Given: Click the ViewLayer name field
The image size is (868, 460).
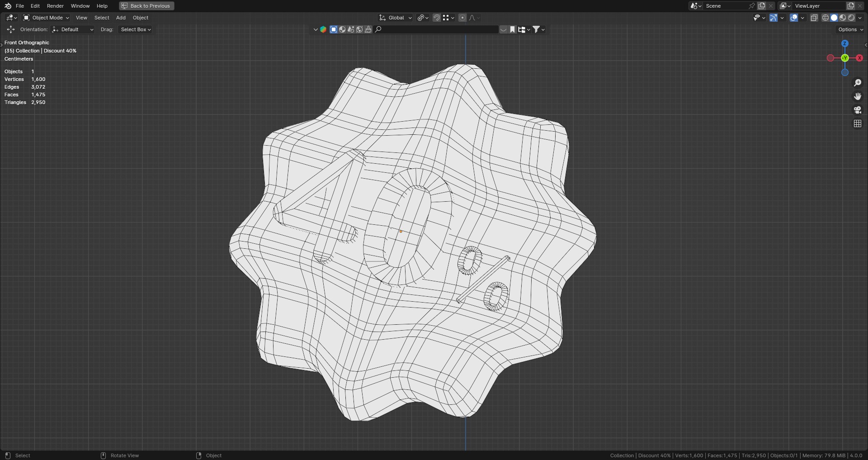Looking at the screenshot, I should [x=819, y=6].
